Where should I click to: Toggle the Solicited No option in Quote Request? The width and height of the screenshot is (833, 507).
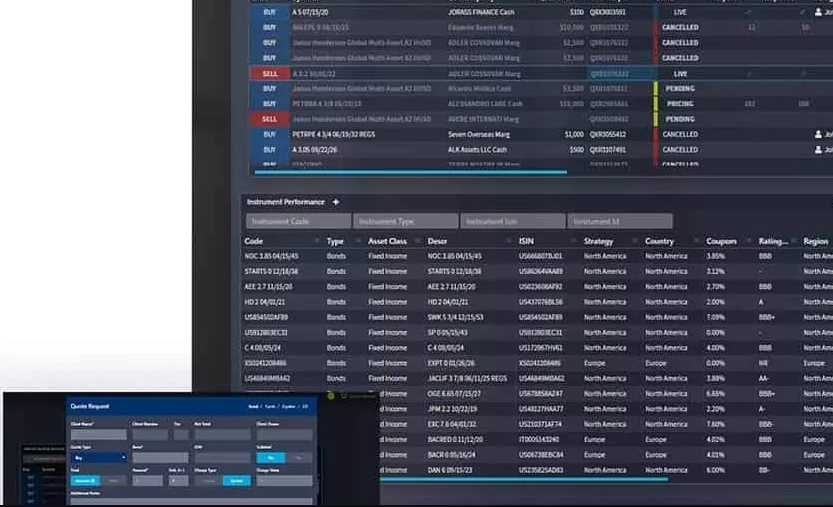299,458
